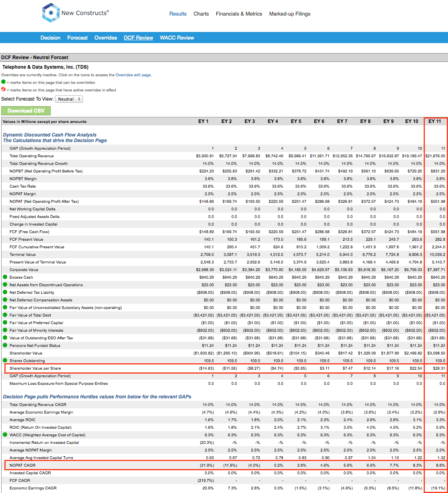448x493 pixels.
Task: Open override icon for Fair Value of Total Debt
Action: coord(5,315)
